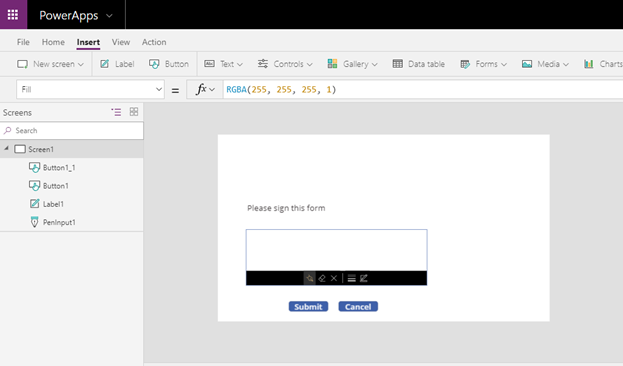Click in the Screens search field
Screen dimensions: 623x366
tap(72, 130)
